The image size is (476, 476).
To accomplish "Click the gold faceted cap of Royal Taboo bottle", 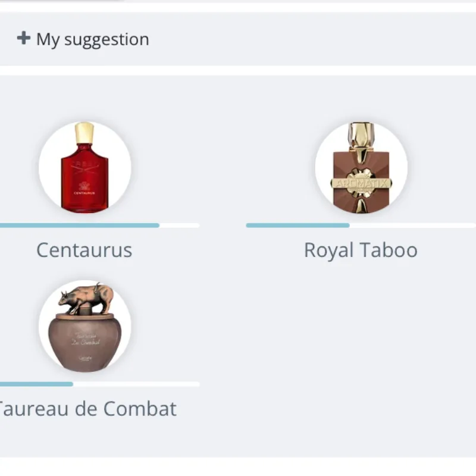I will (x=361, y=135).
